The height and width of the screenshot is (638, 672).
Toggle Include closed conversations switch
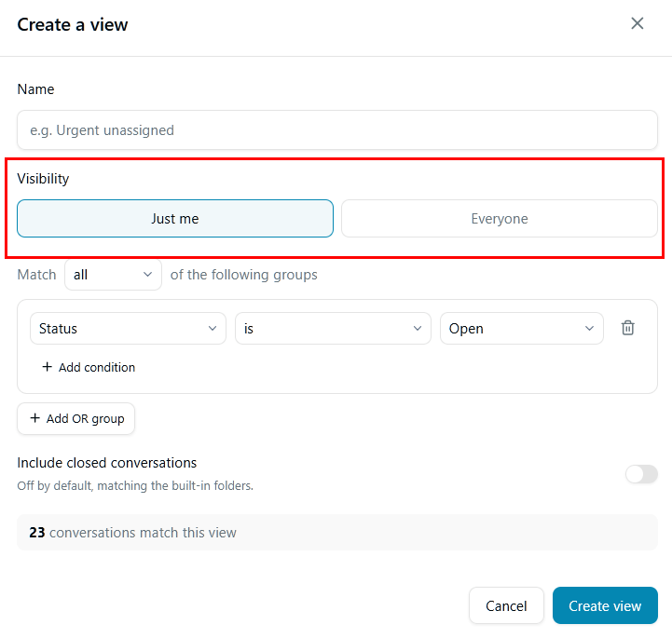pyautogui.click(x=641, y=474)
